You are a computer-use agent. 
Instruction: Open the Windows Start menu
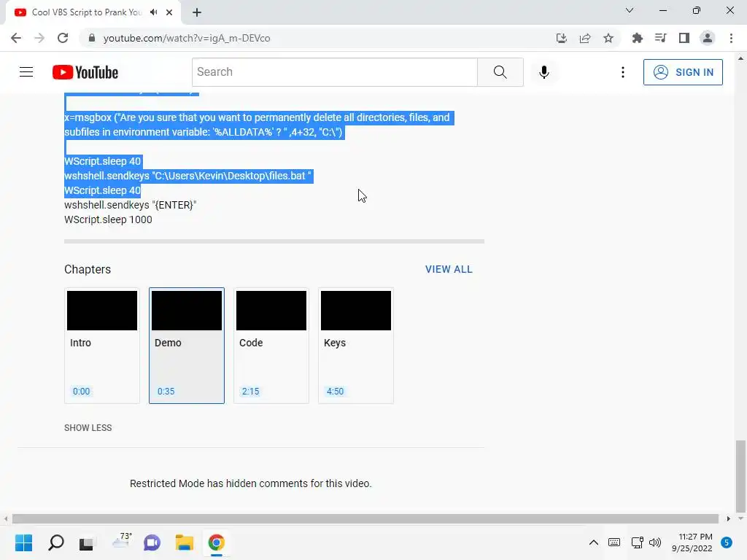23,542
